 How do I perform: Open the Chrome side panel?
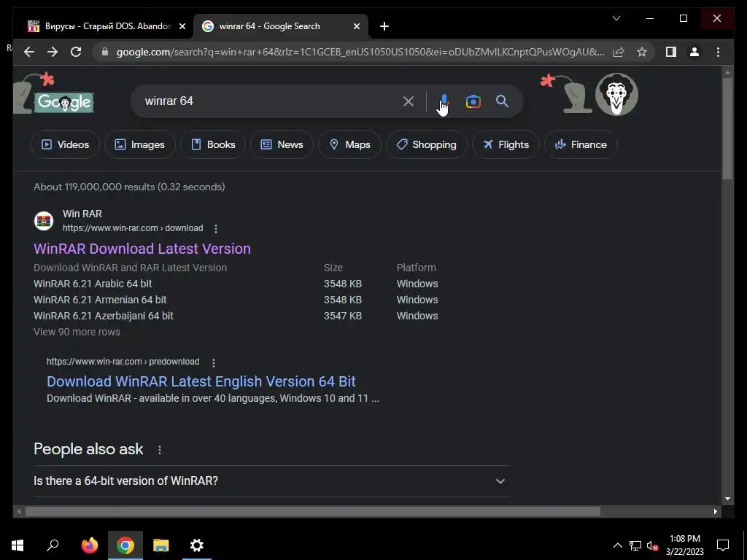point(671,52)
